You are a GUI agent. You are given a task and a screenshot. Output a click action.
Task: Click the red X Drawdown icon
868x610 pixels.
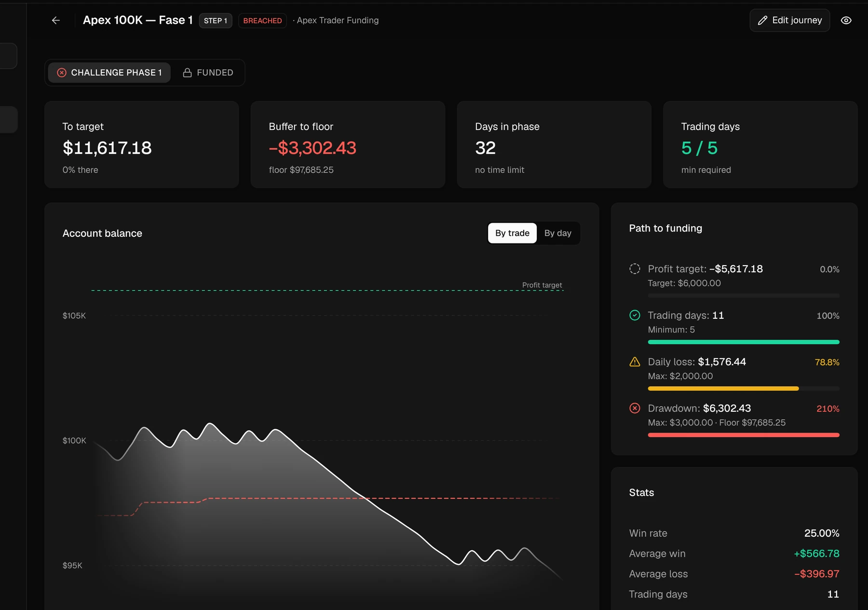[635, 408]
